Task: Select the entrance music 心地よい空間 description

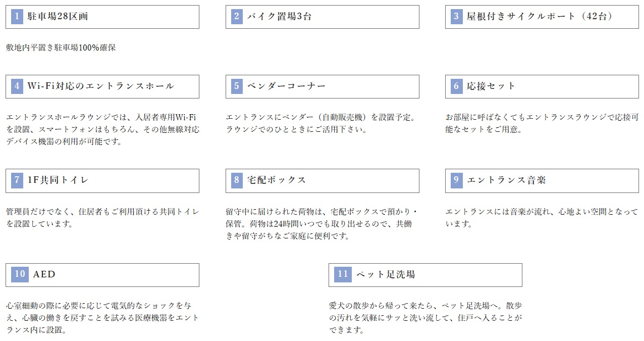Action: pos(542,217)
